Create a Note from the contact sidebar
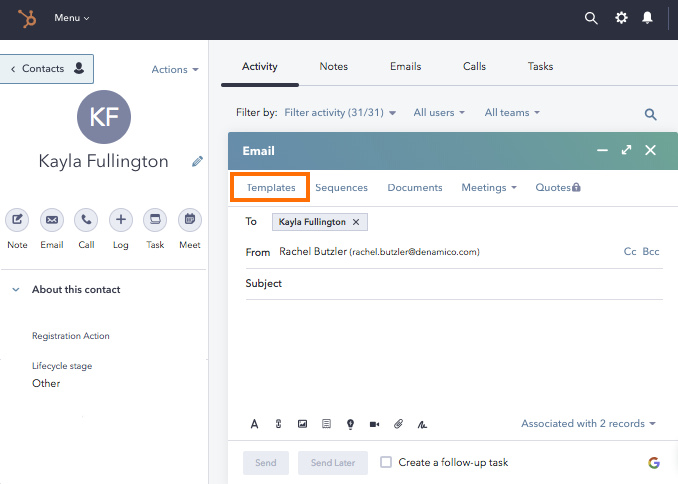 [x=17, y=220]
